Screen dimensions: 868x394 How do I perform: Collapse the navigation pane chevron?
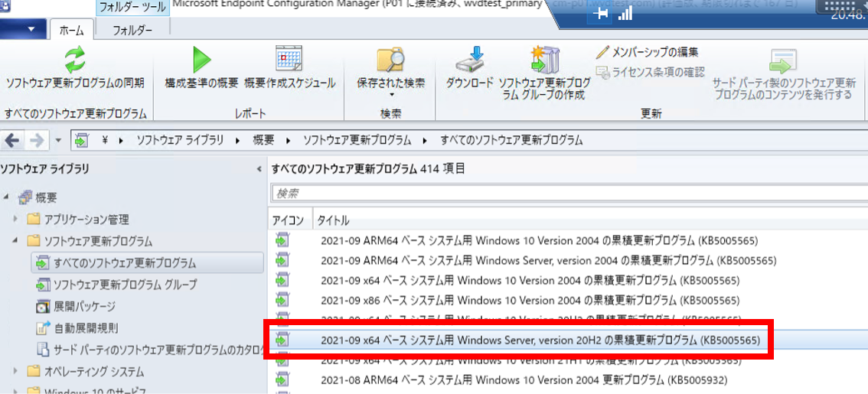[259, 169]
